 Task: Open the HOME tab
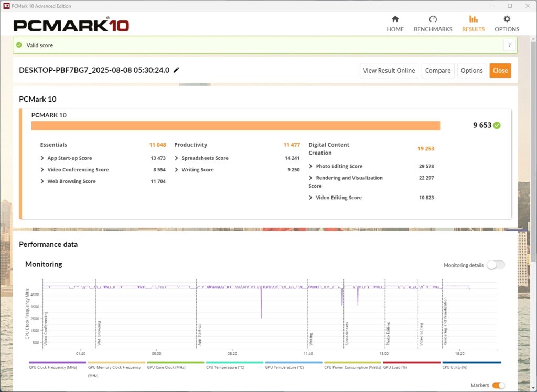click(395, 24)
